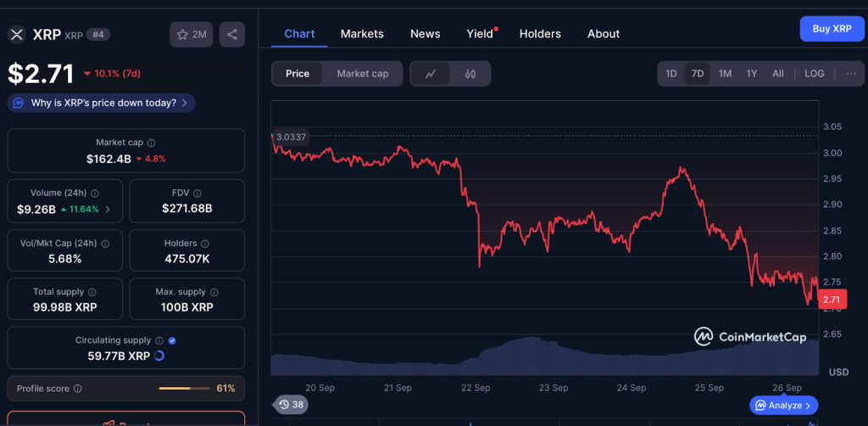
Task: Click the 20 Sep date label on axis
Action: pyautogui.click(x=320, y=388)
